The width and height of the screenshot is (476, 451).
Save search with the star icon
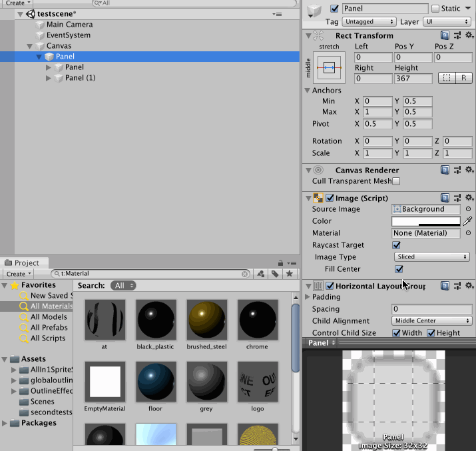[x=290, y=274]
